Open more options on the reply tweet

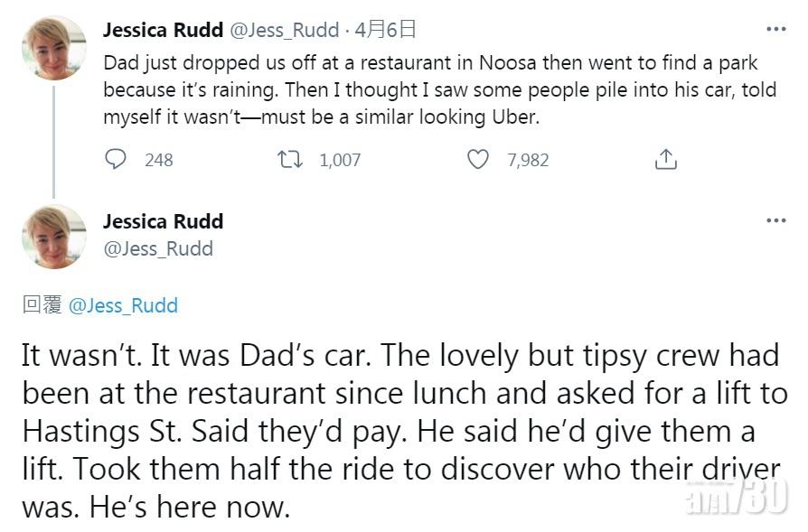775,220
